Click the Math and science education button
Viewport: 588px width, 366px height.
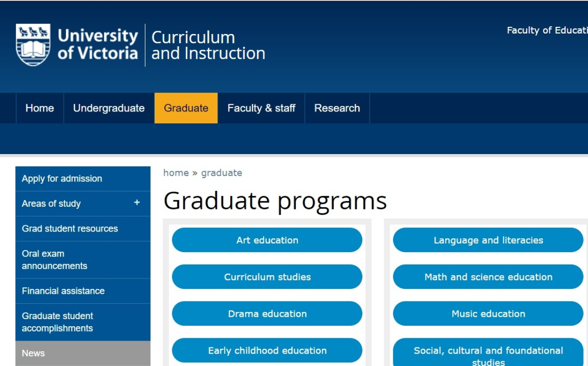tap(488, 277)
